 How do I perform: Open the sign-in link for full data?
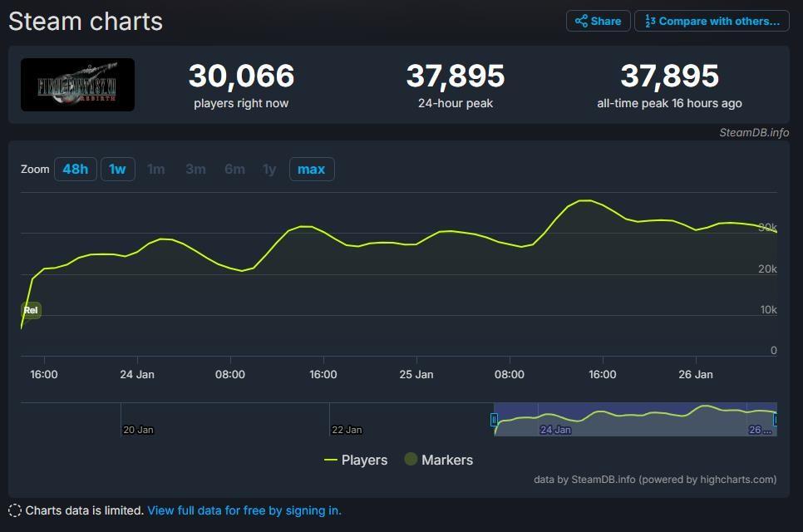click(x=244, y=510)
